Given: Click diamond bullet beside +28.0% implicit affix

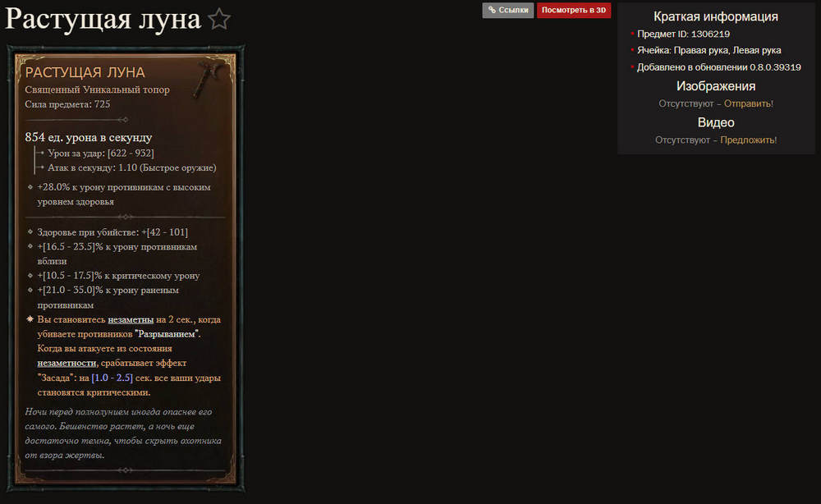Looking at the screenshot, I should tap(30, 187).
